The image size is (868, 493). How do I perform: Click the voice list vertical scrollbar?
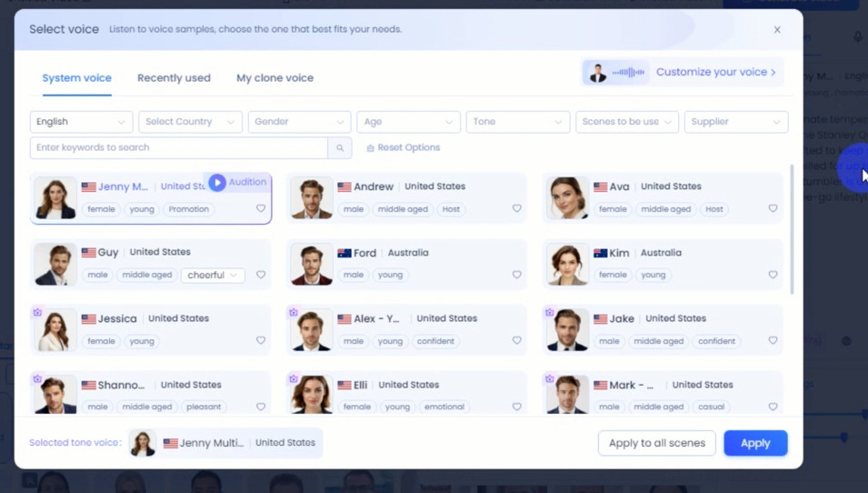click(792, 229)
